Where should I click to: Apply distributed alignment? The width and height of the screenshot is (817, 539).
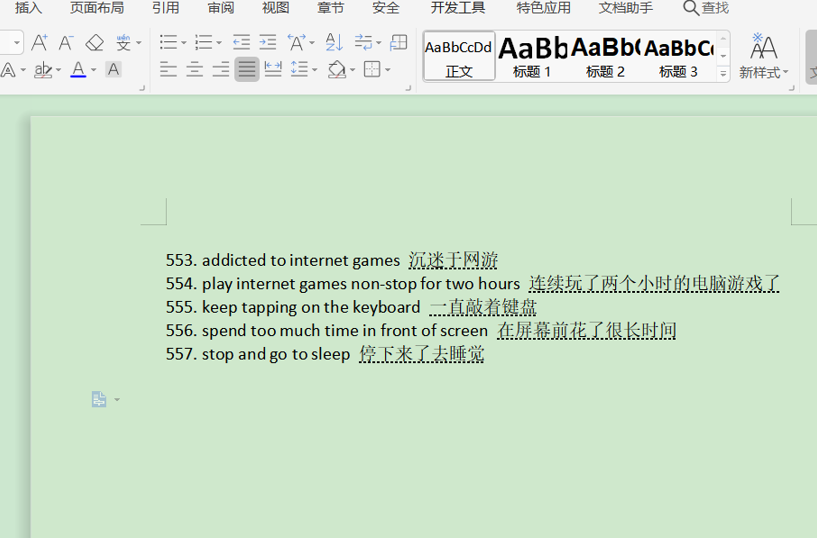click(x=273, y=69)
